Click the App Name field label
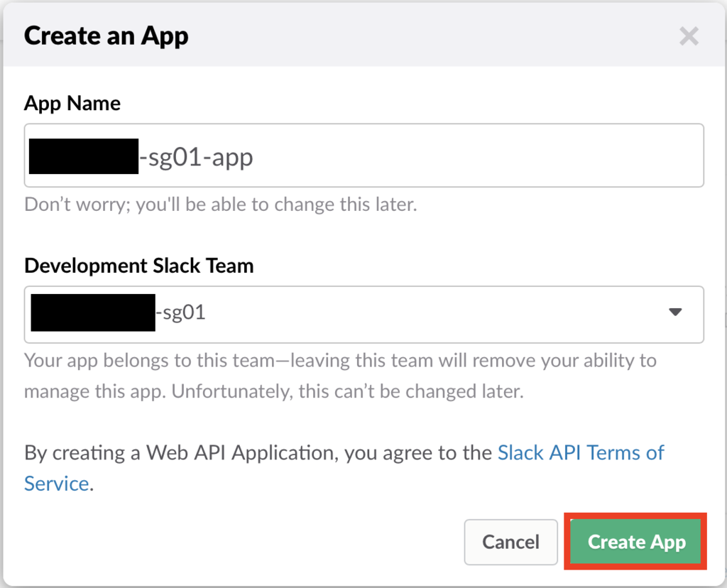Viewport: 727px width, 588px height. pos(72,104)
